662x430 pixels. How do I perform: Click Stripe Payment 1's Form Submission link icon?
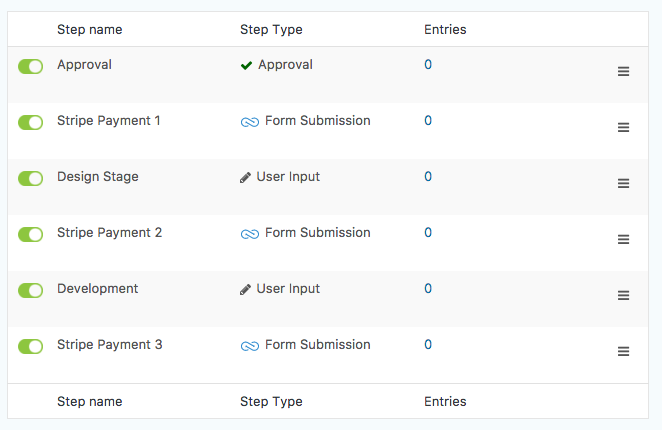249,122
